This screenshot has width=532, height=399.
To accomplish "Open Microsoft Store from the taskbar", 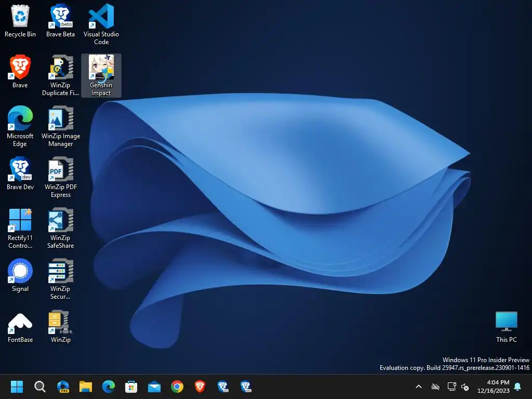I will [x=131, y=387].
